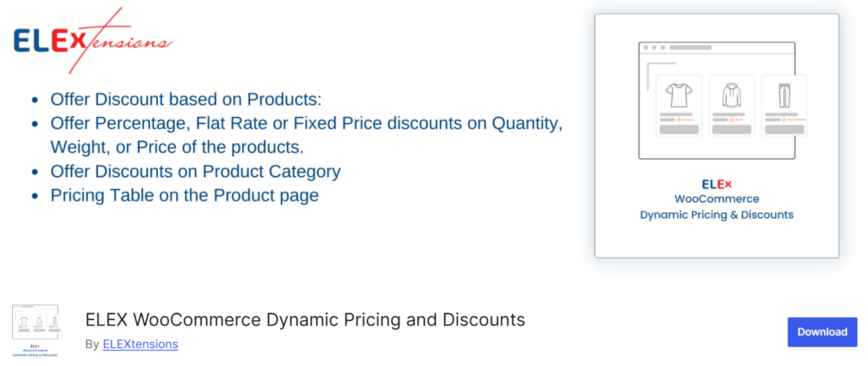868x366 pixels.
Task: Select the hoodie product icon in the banner
Action: point(732,95)
